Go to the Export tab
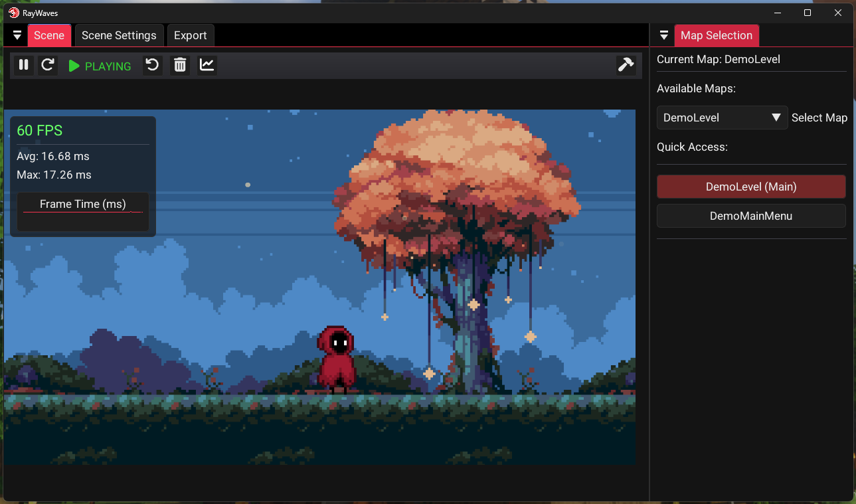856x504 pixels. [190, 35]
